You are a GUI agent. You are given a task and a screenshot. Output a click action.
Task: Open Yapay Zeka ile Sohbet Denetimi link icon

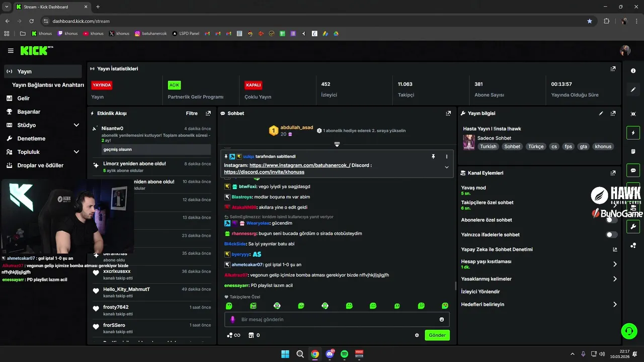point(615,249)
